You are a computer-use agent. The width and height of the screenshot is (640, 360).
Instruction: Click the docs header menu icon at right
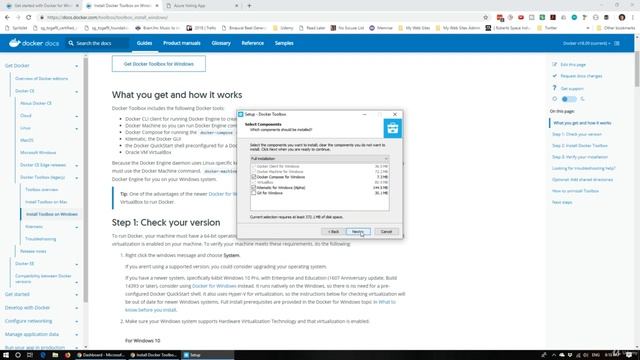617,43
